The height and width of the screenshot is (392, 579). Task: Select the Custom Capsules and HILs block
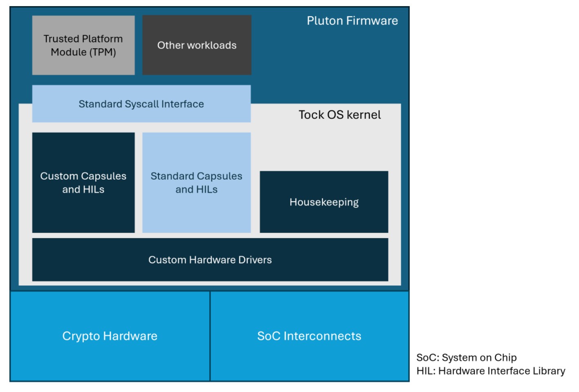83,183
